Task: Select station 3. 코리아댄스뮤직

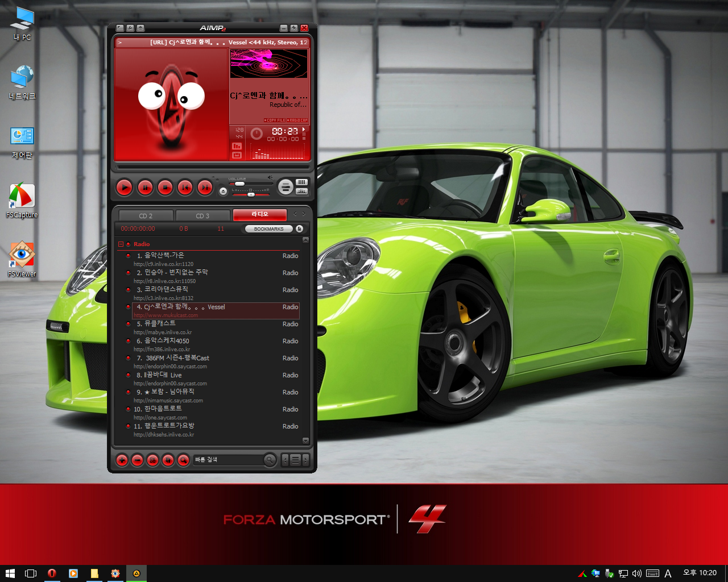Action: (215, 293)
